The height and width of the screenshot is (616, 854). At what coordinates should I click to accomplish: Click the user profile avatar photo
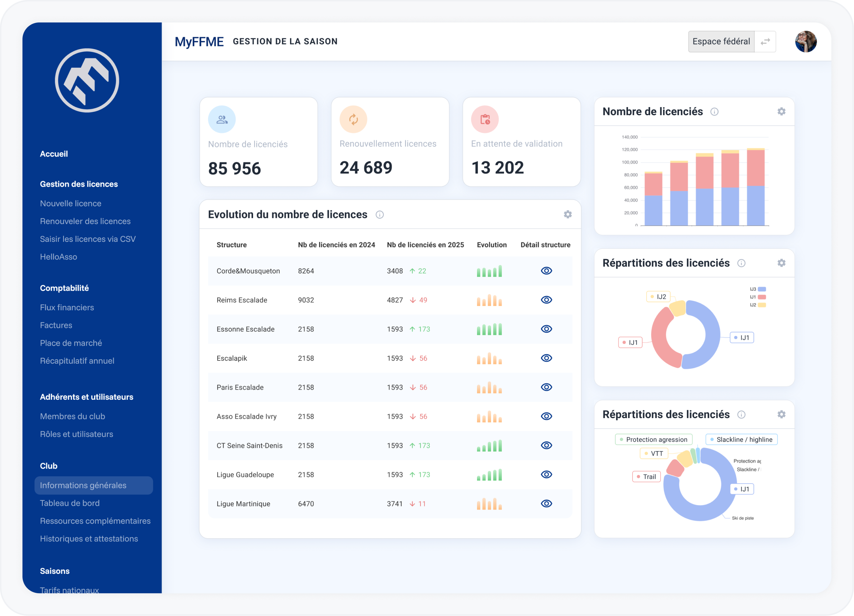pyautogui.click(x=806, y=42)
